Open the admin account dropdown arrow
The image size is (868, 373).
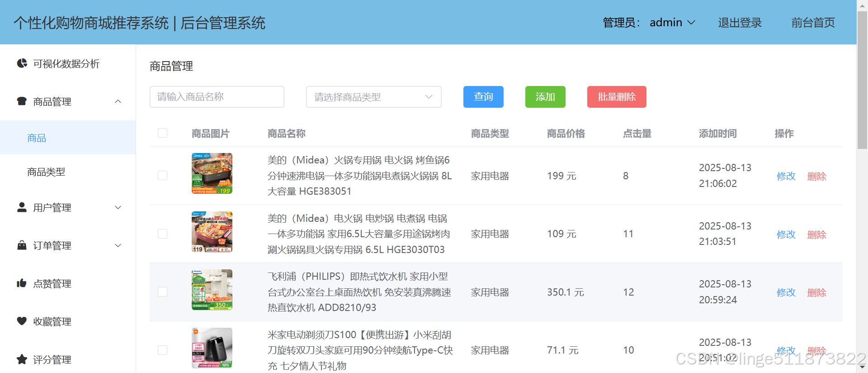pos(691,23)
